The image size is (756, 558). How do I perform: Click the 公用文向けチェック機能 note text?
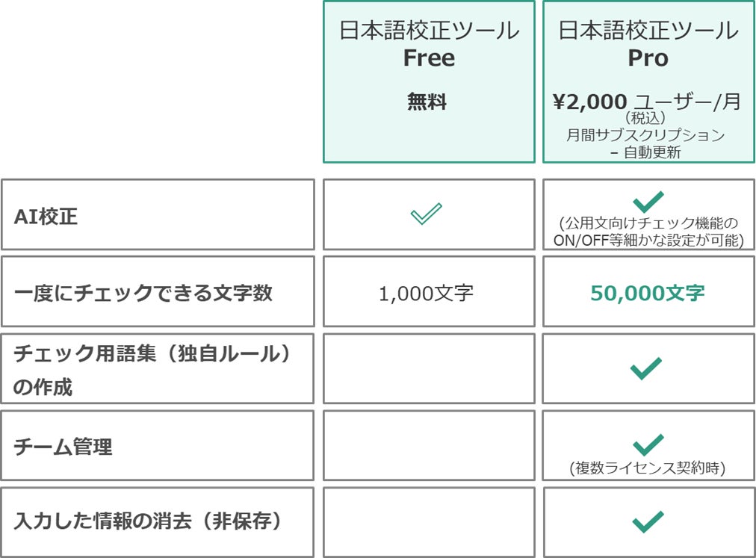(648, 232)
